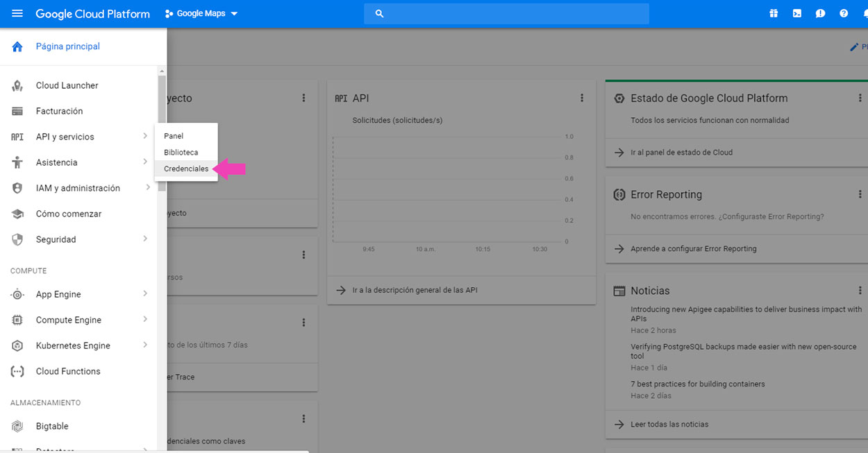This screenshot has width=868, height=453.
Task: Open API card three-dot menu
Action: tap(582, 98)
